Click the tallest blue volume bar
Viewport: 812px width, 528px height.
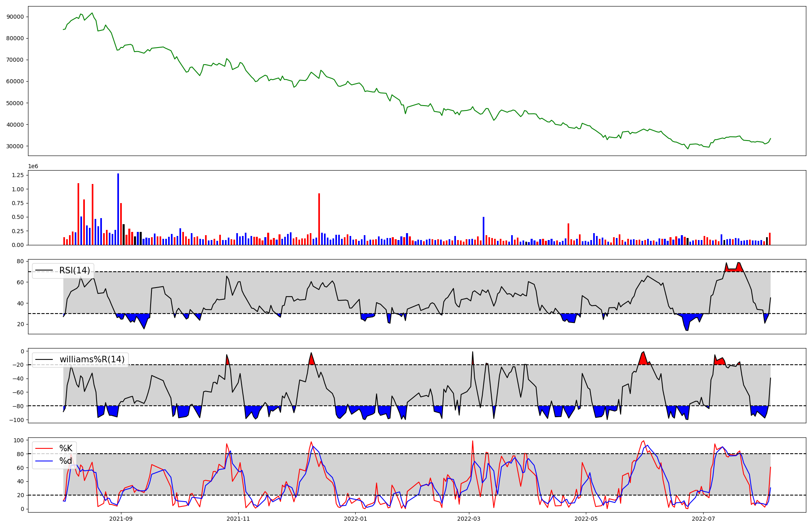click(118, 209)
